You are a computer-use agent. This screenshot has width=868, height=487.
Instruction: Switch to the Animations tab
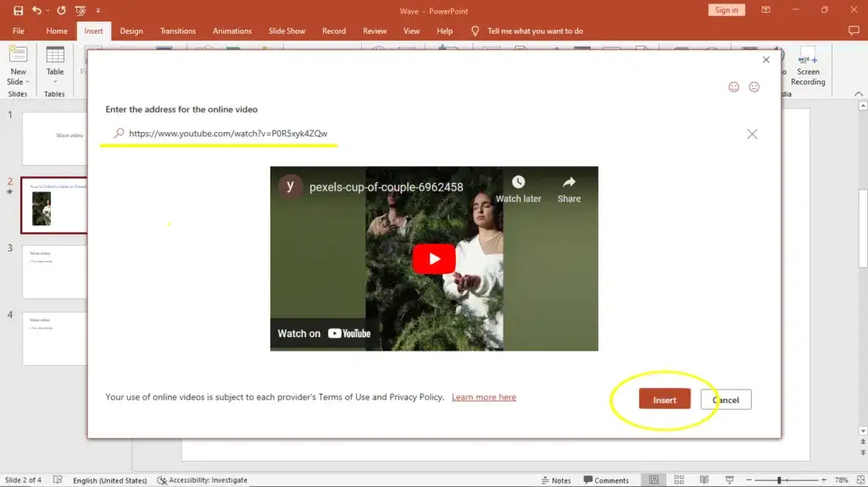coord(232,31)
